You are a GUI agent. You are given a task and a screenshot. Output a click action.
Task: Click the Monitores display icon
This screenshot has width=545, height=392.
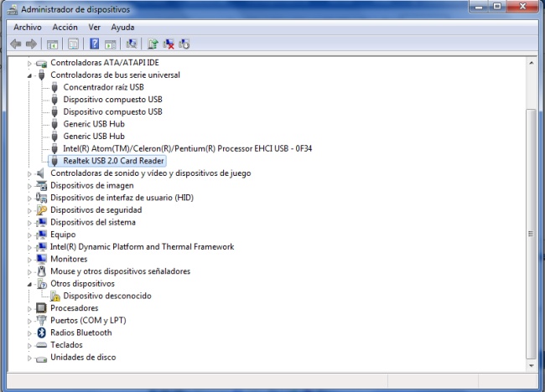41,259
